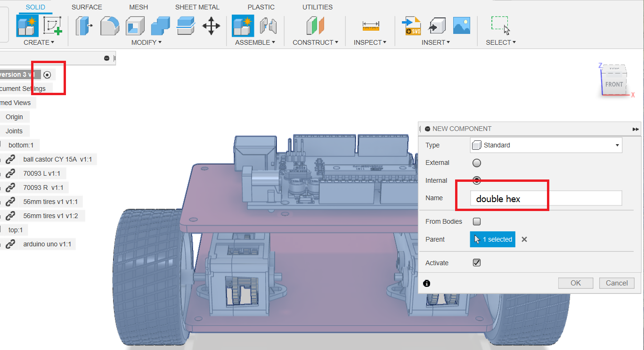Select the External radio button
644x350 pixels.
(x=476, y=163)
